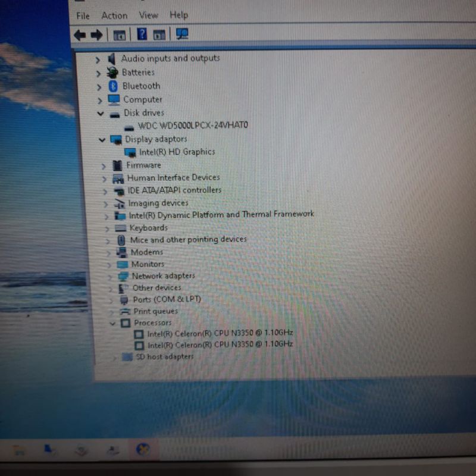Click the IDE ATA/ATAPI controllers icon
This screenshot has height=476, width=476.
point(119,191)
